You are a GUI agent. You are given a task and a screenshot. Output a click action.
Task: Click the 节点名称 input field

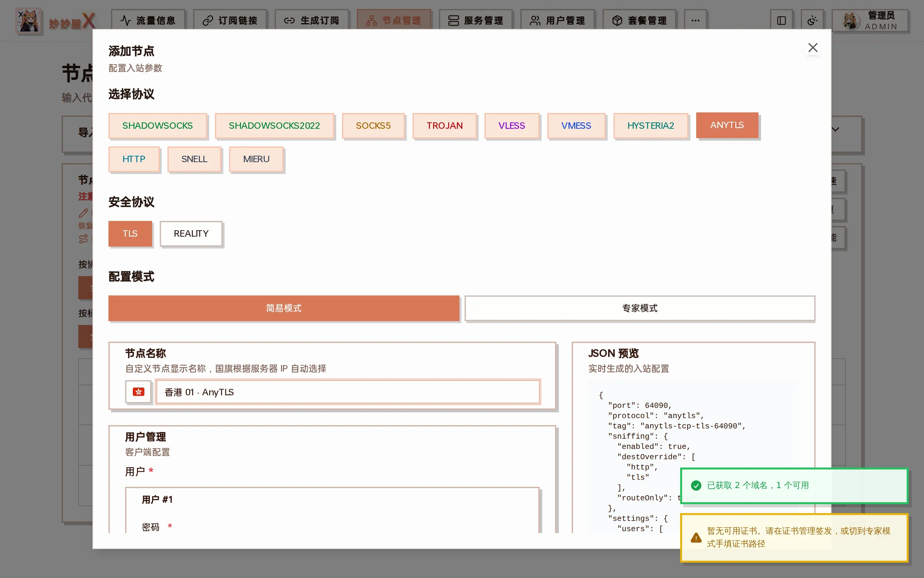pyautogui.click(x=348, y=392)
